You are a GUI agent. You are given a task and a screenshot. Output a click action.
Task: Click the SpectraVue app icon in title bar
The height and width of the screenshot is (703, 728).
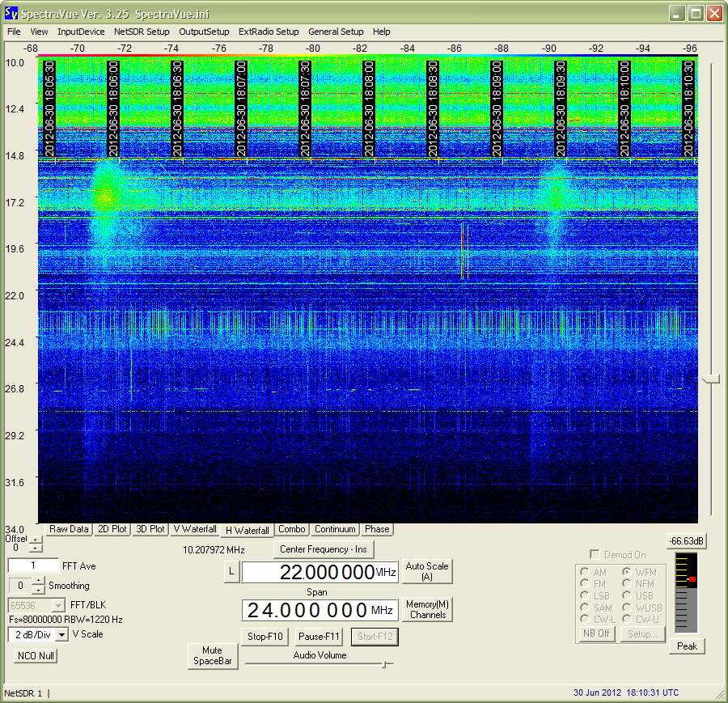[x=11, y=14]
